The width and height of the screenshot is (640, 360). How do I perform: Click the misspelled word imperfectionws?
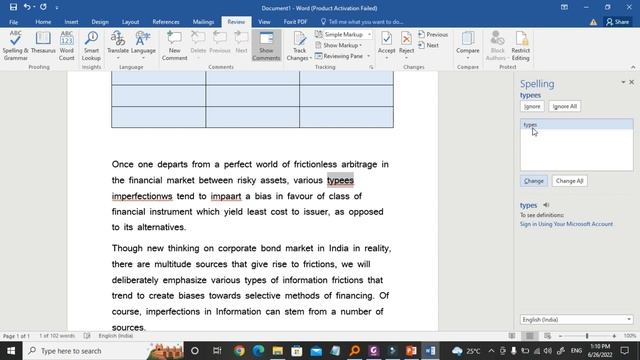(x=142, y=196)
